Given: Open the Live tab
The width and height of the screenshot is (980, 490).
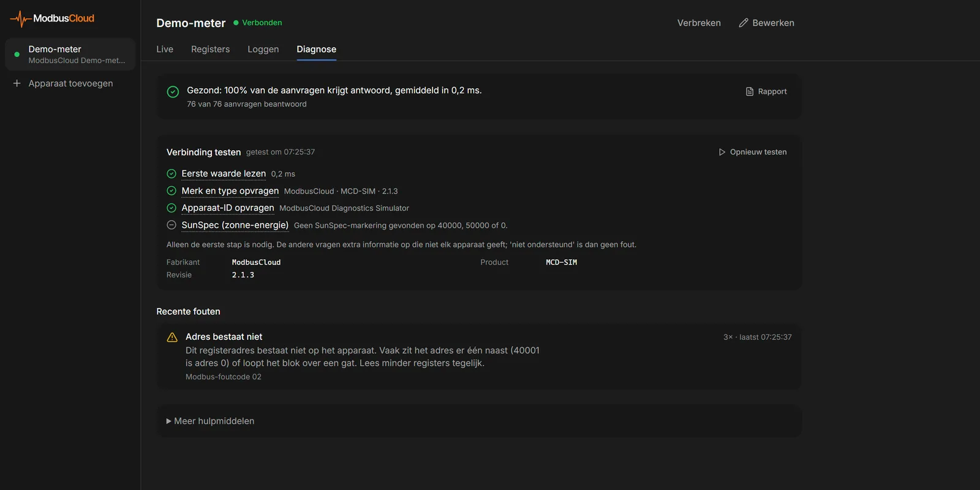Looking at the screenshot, I should click(x=165, y=49).
